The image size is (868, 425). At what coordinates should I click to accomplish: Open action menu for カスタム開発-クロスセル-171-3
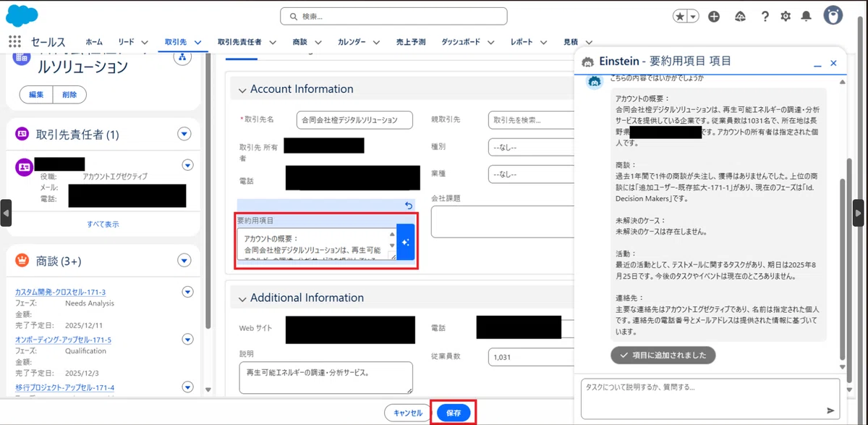coord(188,292)
